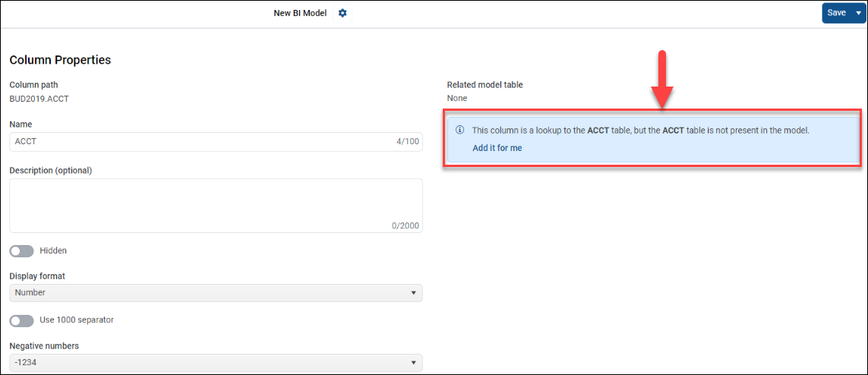Click the New BI Model title
The height and width of the screenshot is (375, 868).
coord(300,13)
